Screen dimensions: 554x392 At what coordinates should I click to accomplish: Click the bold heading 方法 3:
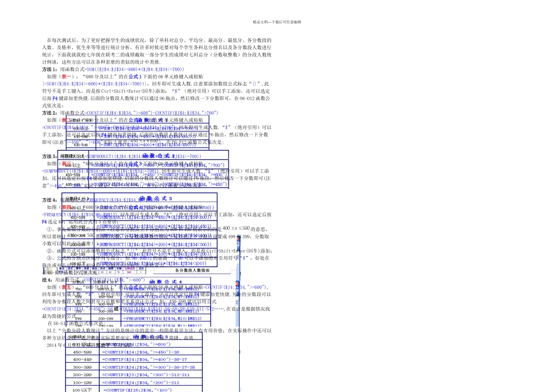tap(50, 156)
